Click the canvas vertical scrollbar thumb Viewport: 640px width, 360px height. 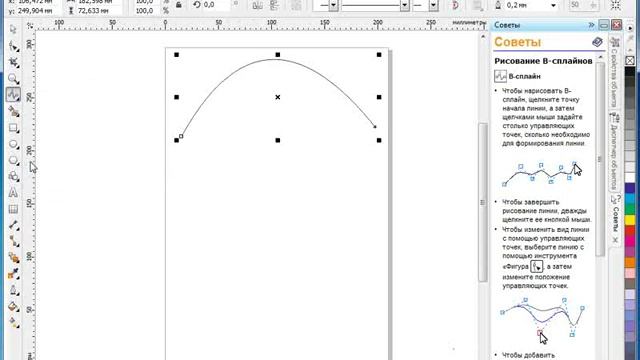482,202
